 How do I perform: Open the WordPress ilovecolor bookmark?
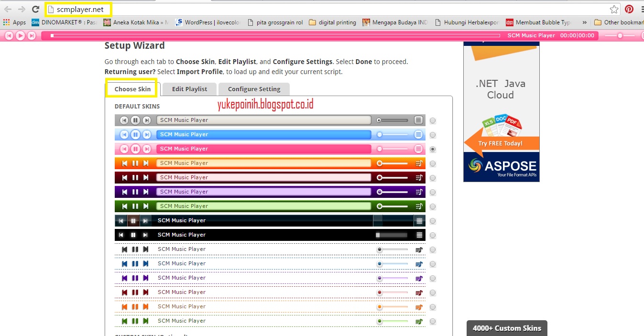coord(207,22)
